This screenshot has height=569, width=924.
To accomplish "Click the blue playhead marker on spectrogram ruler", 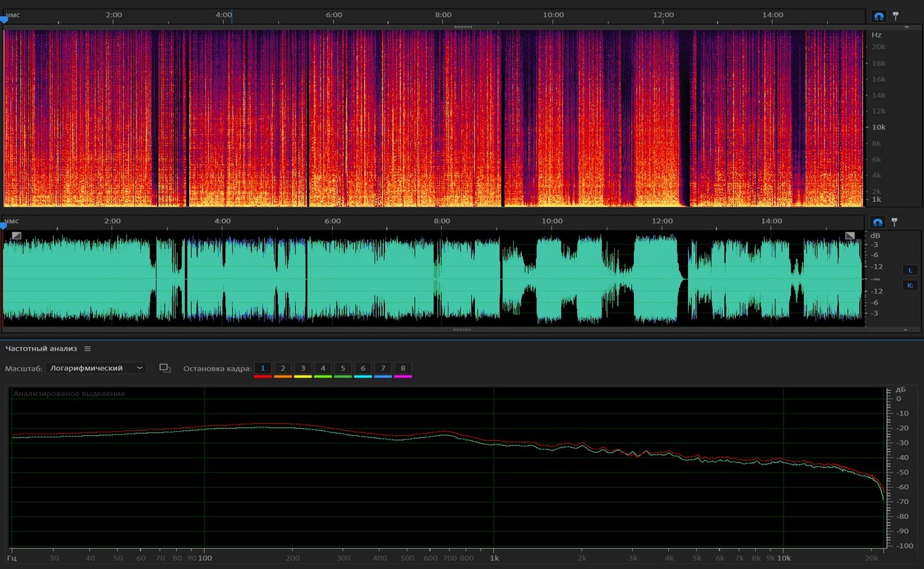I will [x=4, y=21].
